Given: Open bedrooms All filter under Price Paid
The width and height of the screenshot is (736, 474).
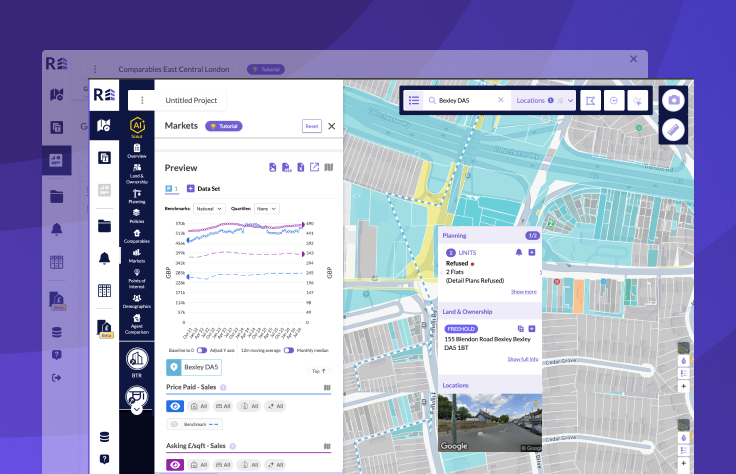Looking at the screenshot, I should pyautogui.click(x=222, y=406).
